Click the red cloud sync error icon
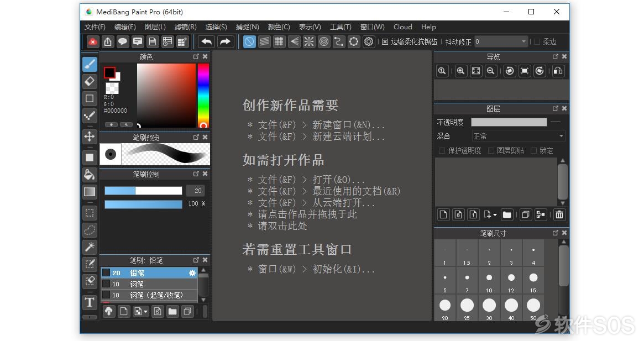 coord(93,41)
